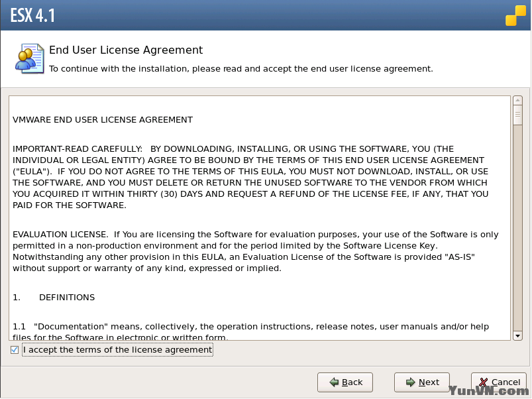This screenshot has height=399, width=532.
Task: Uncheck the accept license terms checkbox
Action: pos(15,350)
